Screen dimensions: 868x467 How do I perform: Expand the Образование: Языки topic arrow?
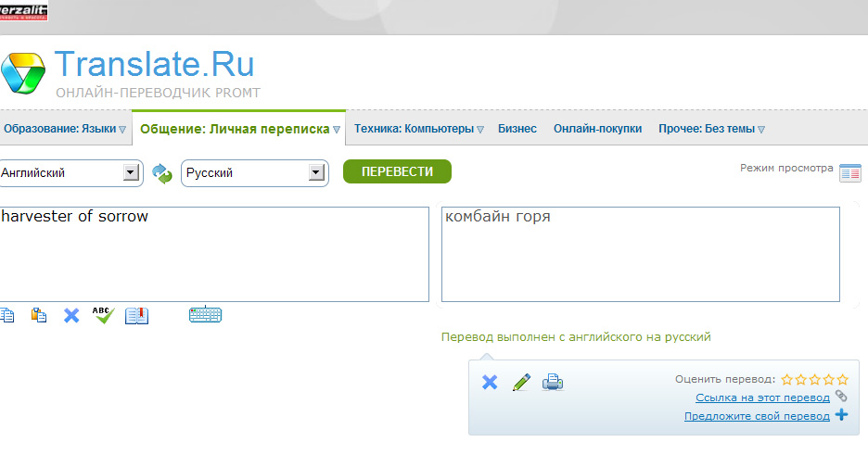point(122,130)
